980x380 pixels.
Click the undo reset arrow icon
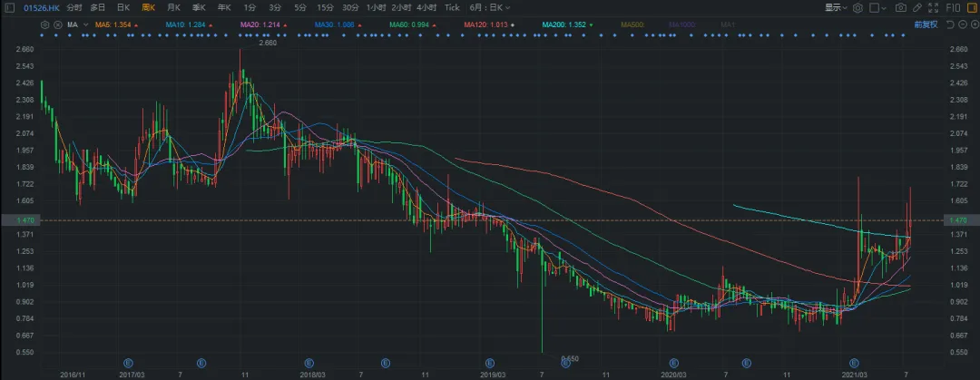pyautogui.click(x=949, y=25)
